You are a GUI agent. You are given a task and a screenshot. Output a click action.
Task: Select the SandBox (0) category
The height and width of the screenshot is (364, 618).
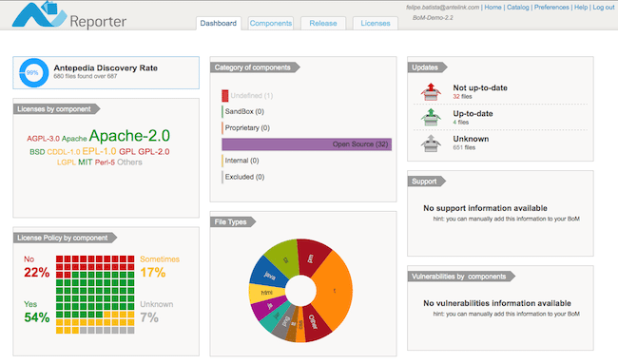tap(242, 111)
